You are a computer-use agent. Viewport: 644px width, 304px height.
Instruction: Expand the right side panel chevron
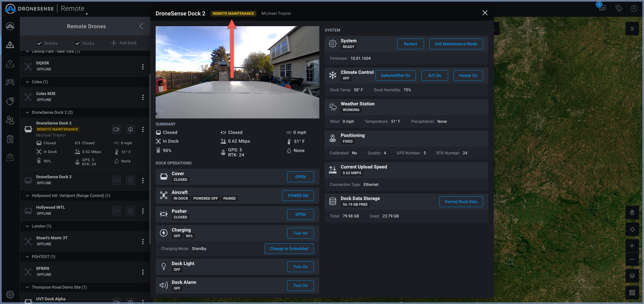click(x=632, y=29)
